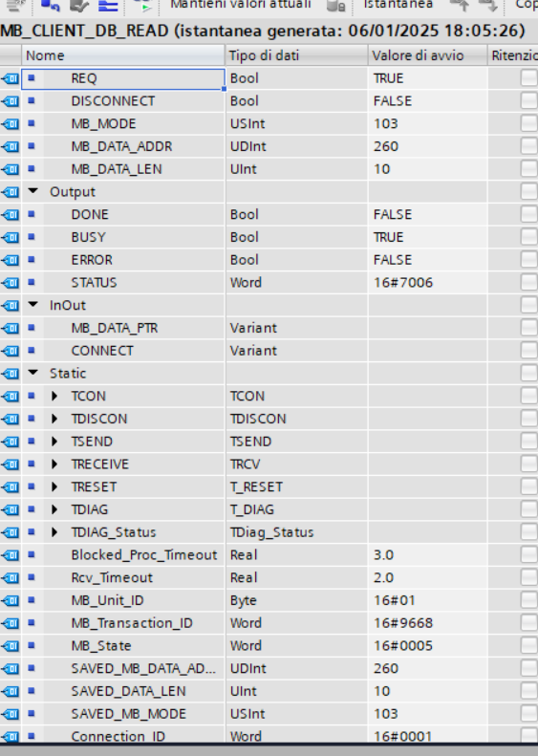Select the DISCONNECT name cell
This screenshot has width=538, height=756.
(x=123, y=101)
